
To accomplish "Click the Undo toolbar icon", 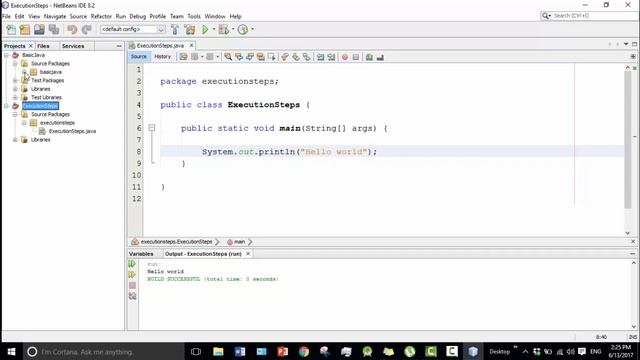I will tap(72, 29).
